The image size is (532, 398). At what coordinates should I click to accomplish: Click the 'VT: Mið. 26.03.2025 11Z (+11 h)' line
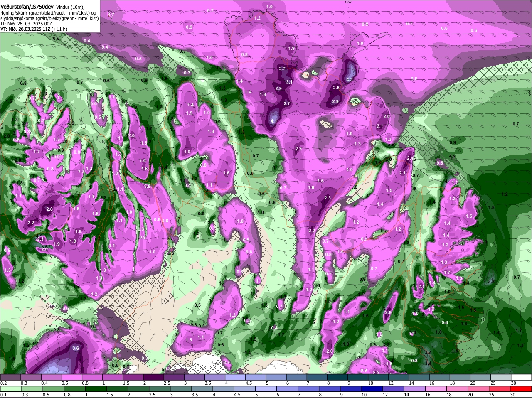[x=34, y=29]
